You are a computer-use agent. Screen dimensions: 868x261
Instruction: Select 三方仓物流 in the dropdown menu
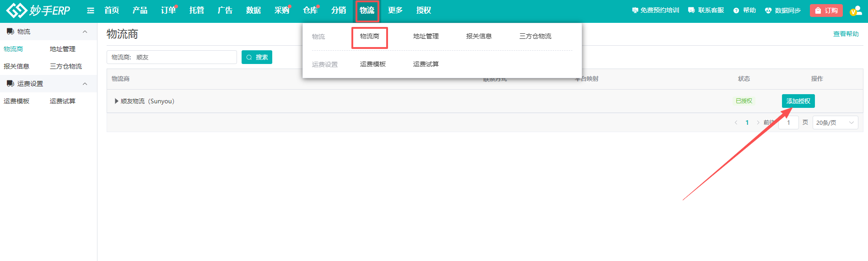(x=535, y=36)
